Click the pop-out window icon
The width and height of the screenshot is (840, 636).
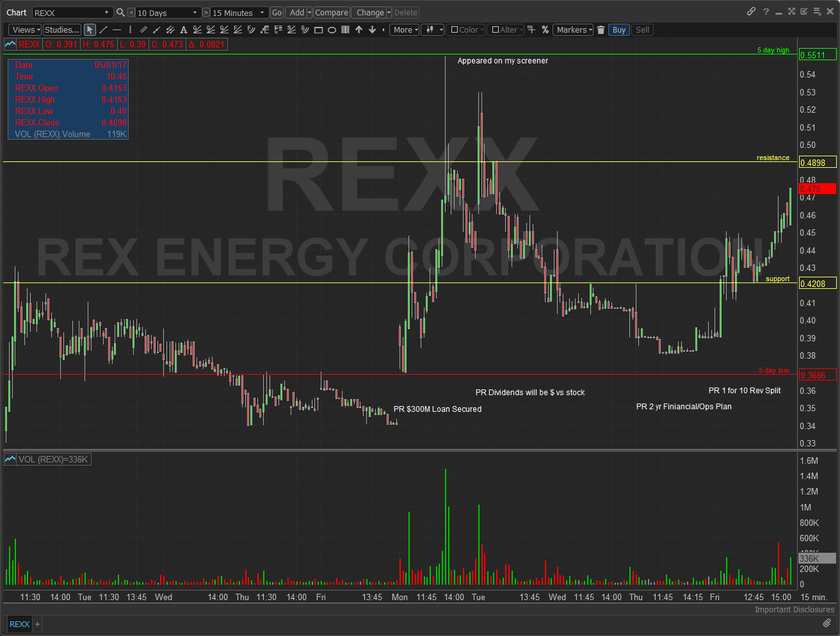pyautogui.click(x=804, y=12)
